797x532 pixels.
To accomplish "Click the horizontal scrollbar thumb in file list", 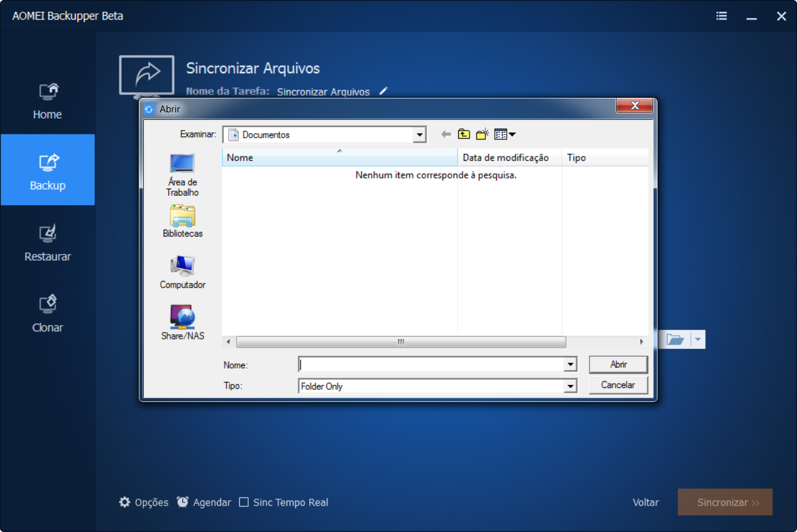I will click(x=401, y=342).
